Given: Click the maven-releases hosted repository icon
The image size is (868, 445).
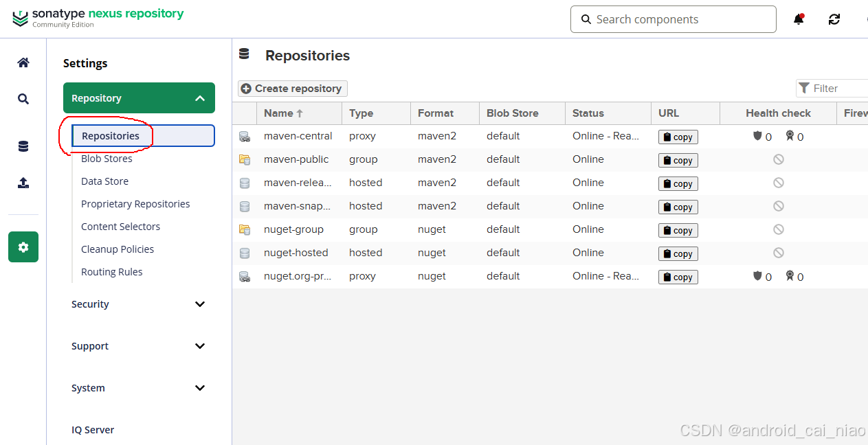Looking at the screenshot, I should pos(245,183).
